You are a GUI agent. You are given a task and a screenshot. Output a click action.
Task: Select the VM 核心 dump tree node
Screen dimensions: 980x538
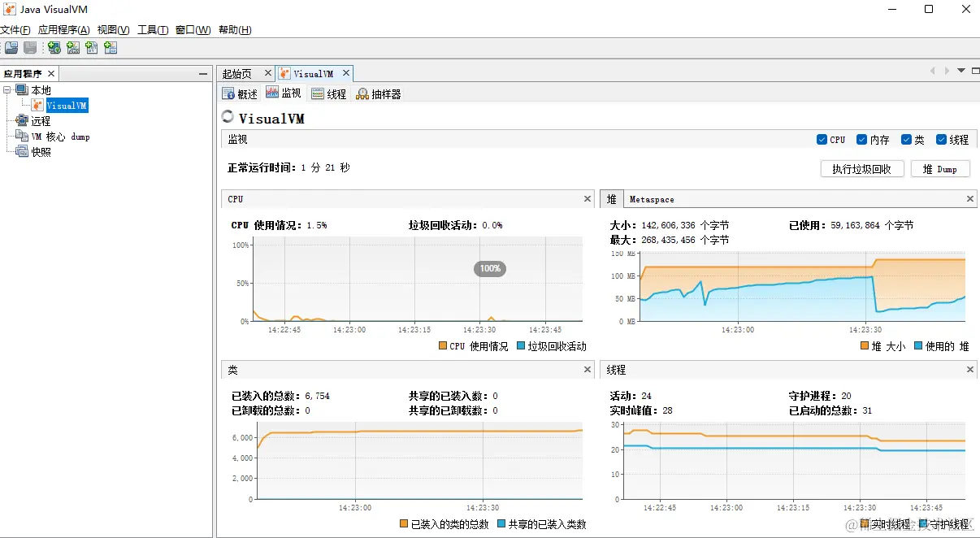click(x=60, y=137)
